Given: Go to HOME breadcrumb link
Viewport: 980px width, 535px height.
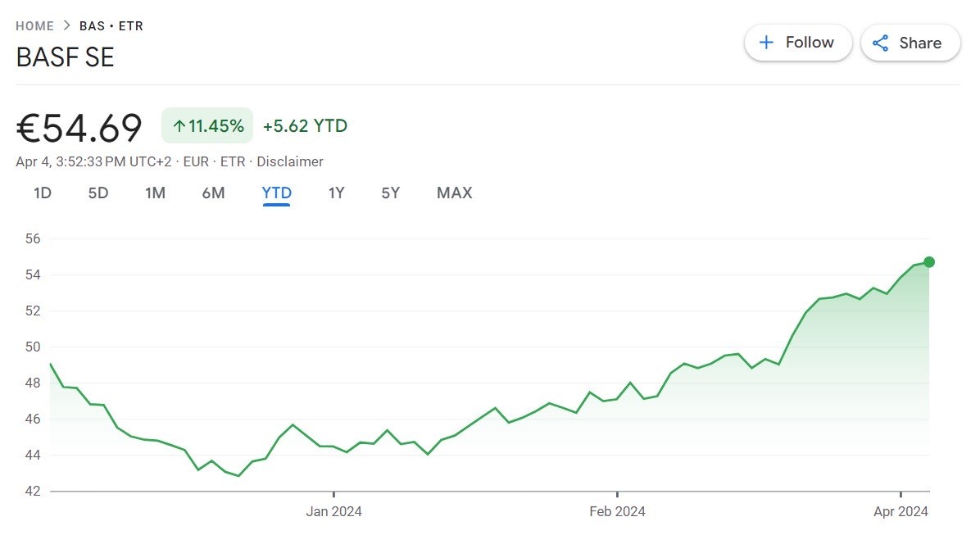Looking at the screenshot, I should (34, 26).
